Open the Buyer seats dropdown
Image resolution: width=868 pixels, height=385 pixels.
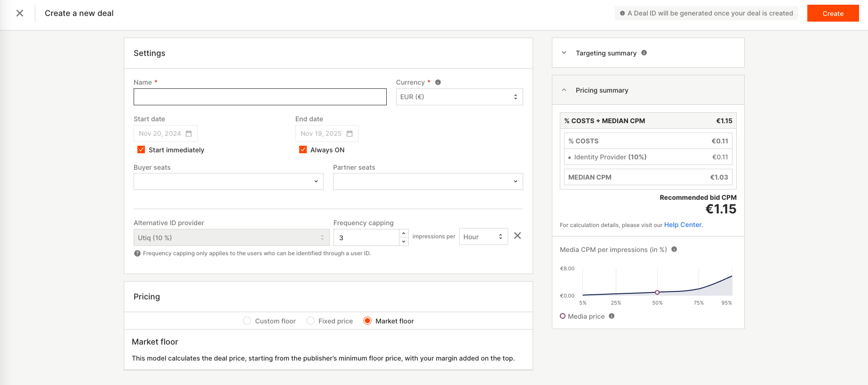[x=228, y=181]
